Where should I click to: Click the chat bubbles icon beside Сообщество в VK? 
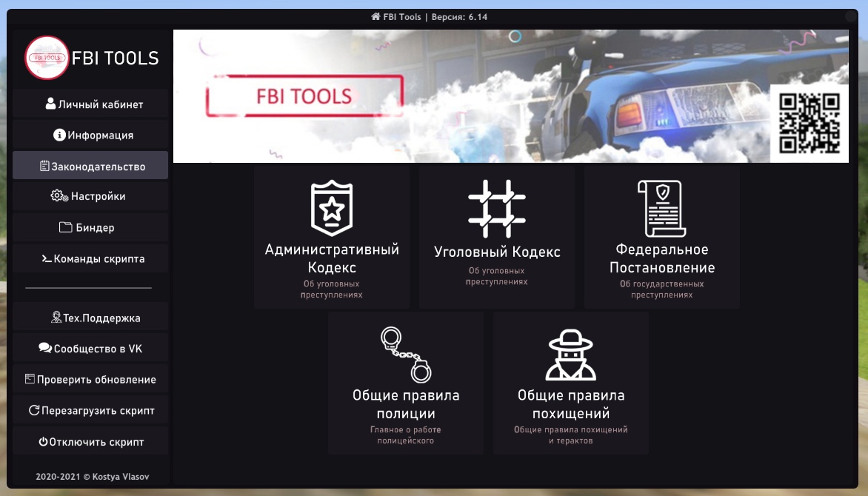[45, 348]
